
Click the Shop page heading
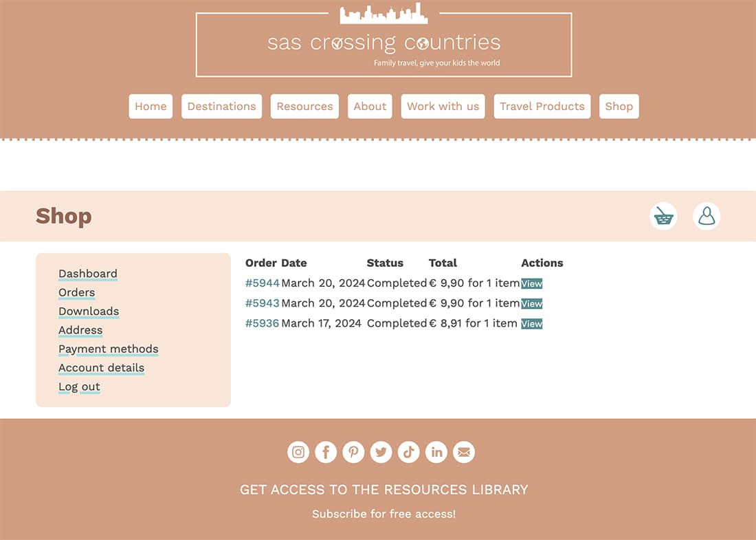(x=64, y=216)
